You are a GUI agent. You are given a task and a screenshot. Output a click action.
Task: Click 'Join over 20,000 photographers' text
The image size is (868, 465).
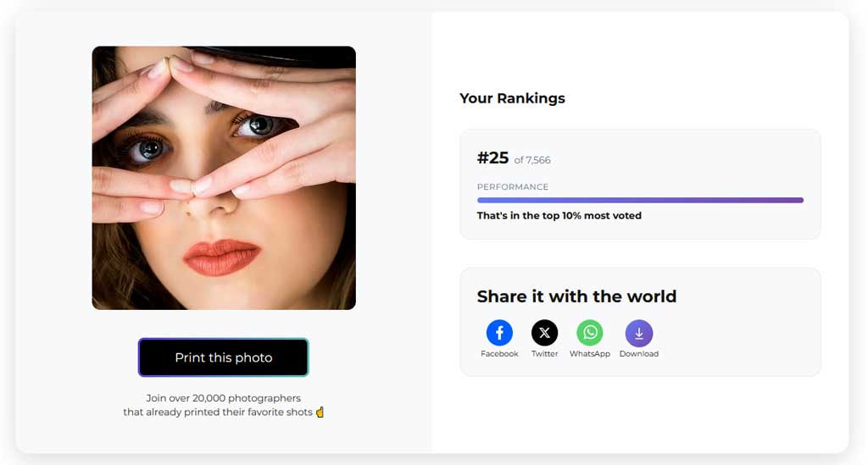(224, 398)
